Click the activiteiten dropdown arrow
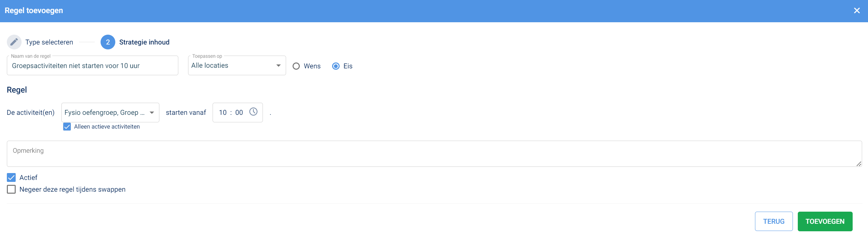868x246 pixels. click(x=152, y=113)
